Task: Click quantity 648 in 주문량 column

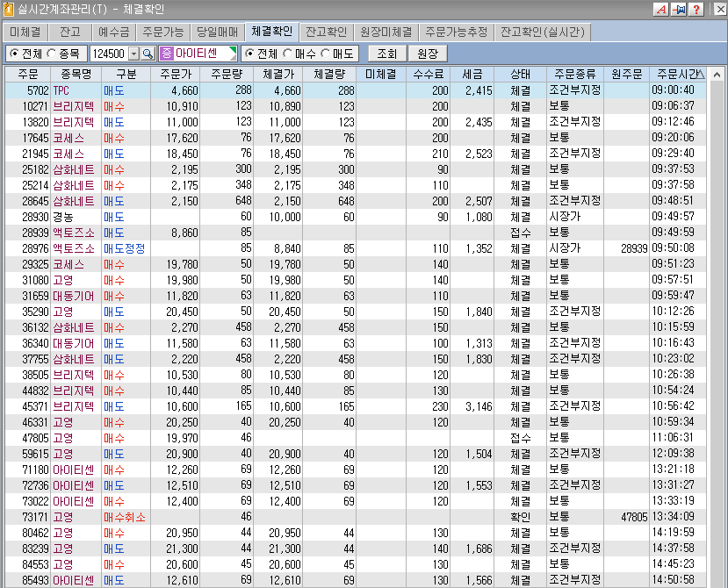Action: (x=244, y=201)
